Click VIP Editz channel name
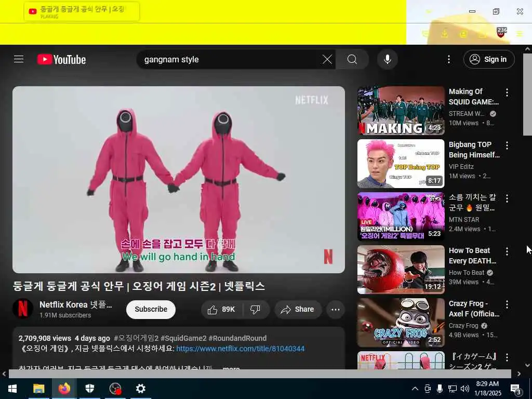The width and height of the screenshot is (532, 399). coord(461,167)
